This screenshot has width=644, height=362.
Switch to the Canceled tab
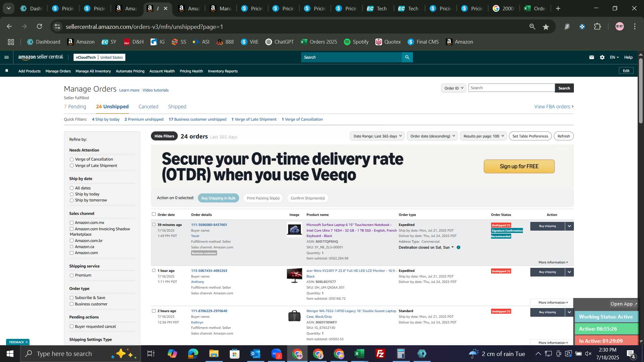[148, 107]
